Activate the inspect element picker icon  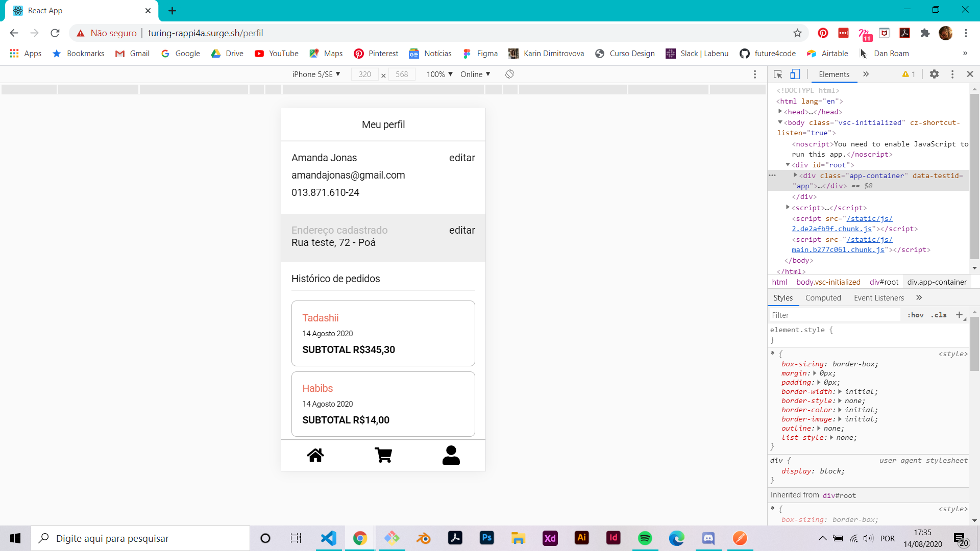pos(778,74)
